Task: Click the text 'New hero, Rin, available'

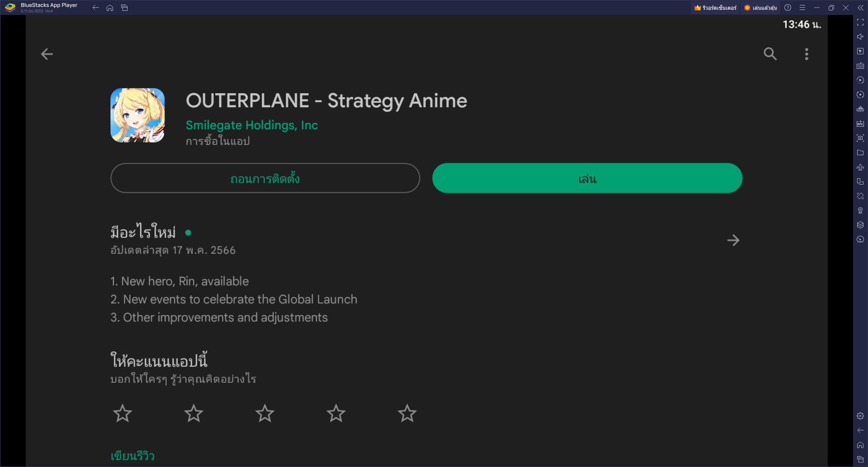Action: click(185, 281)
